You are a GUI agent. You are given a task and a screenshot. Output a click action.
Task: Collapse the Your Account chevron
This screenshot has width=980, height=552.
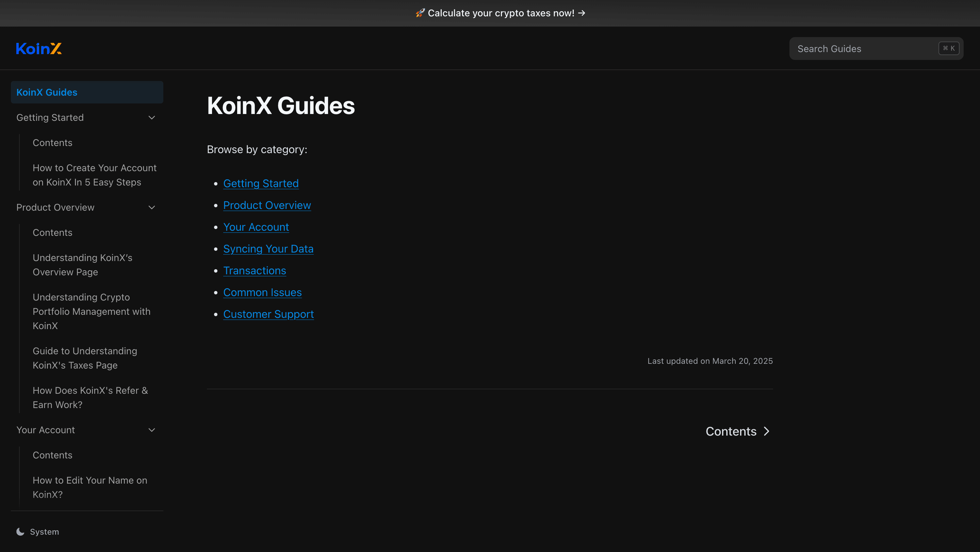pyautogui.click(x=152, y=430)
